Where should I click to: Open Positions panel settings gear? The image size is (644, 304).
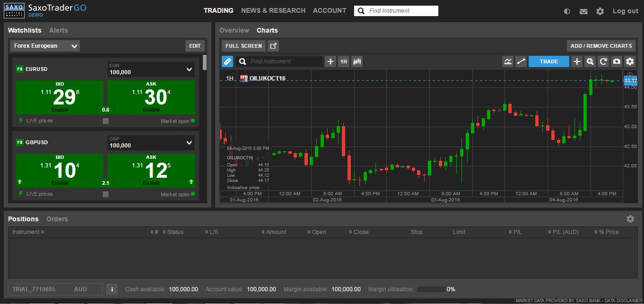point(630,219)
